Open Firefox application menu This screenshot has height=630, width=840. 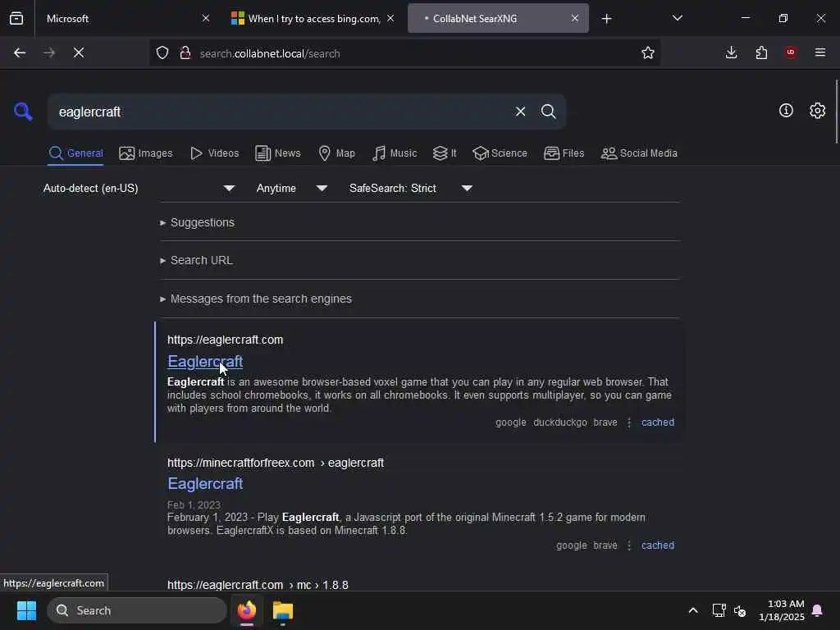click(x=820, y=52)
